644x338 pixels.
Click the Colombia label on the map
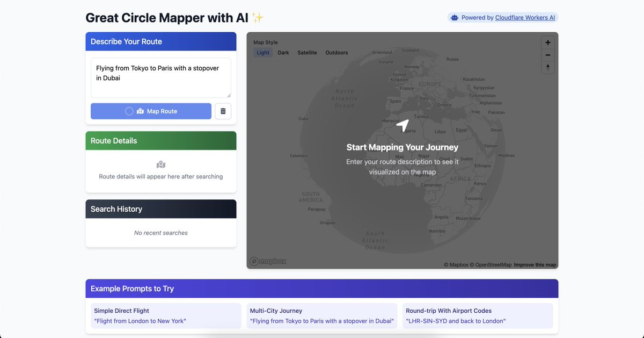[x=298, y=156]
